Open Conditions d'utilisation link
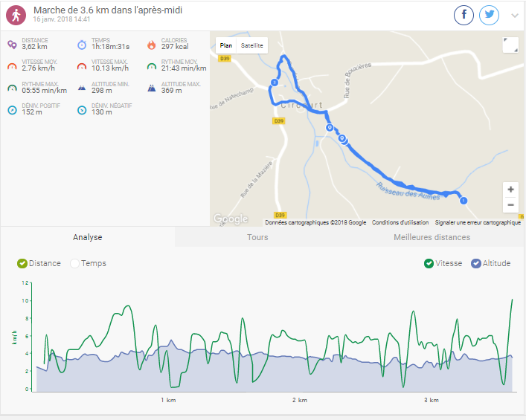This screenshot has width=526, height=420. [400, 222]
